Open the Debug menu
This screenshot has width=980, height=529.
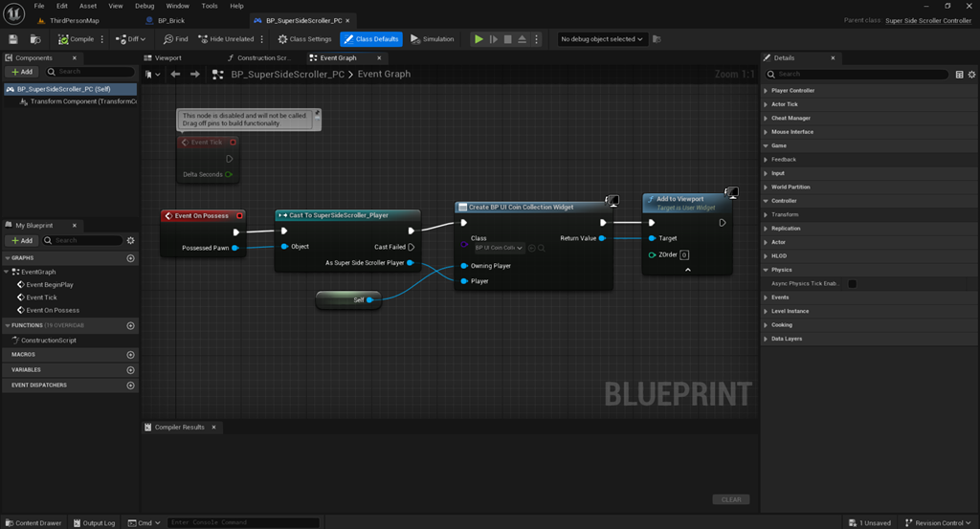click(x=145, y=6)
